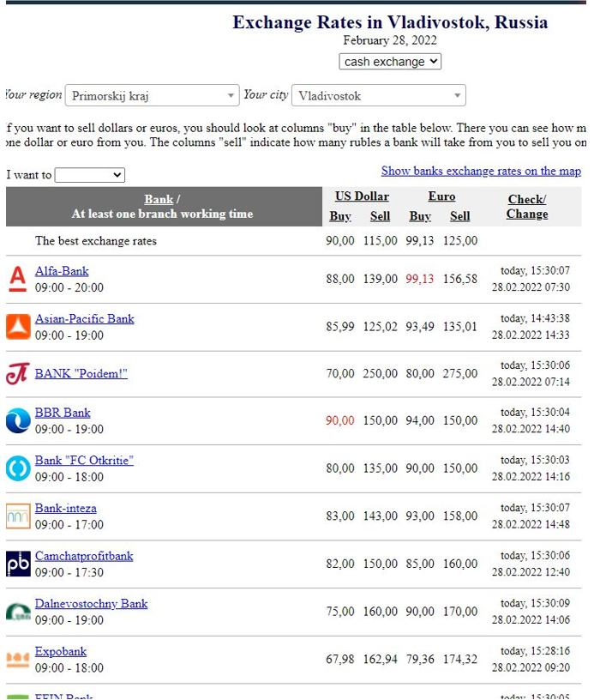594x700 pixels.
Task: Click best euro sell rate 125,00
Action: (x=460, y=240)
